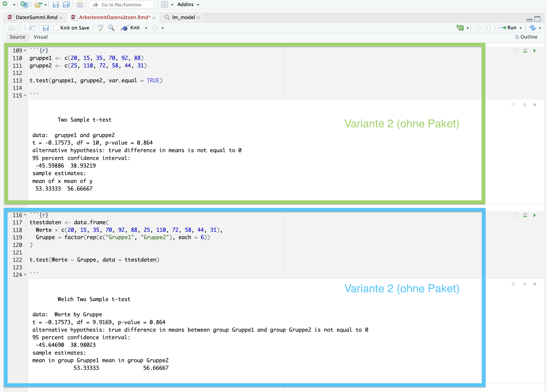Image resolution: width=547 pixels, height=392 pixels.
Task: Click the Go to file/function field
Action: pyautogui.click(x=122, y=5)
